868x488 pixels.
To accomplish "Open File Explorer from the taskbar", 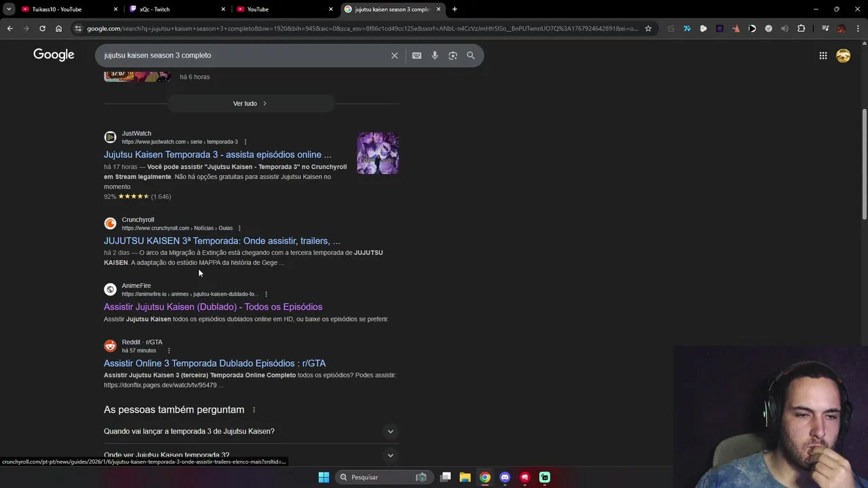I will pyautogui.click(x=465, y=477).
